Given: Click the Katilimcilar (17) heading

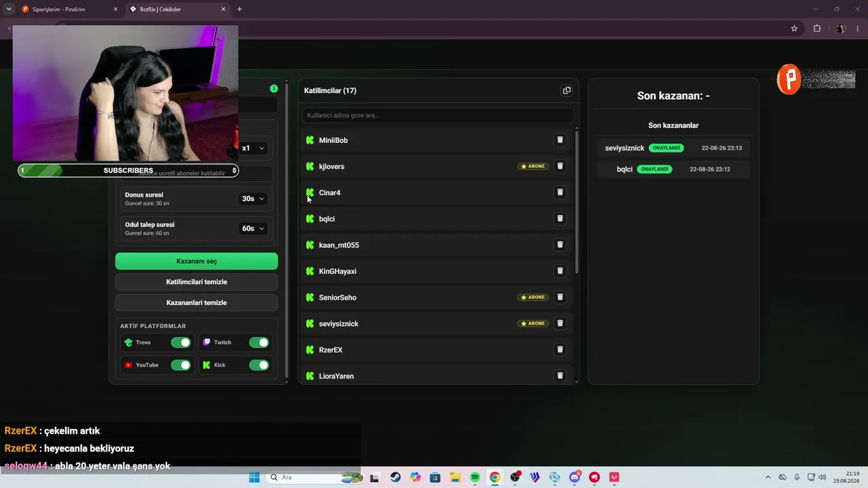Looking at the screenshot, I should click(330, 91).
